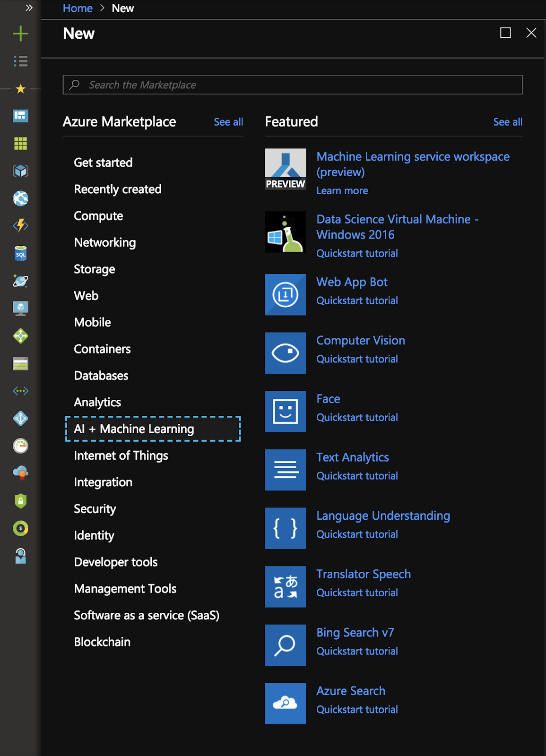
Task: Open the App Services globe icon
Action: [x=20, y=198]
